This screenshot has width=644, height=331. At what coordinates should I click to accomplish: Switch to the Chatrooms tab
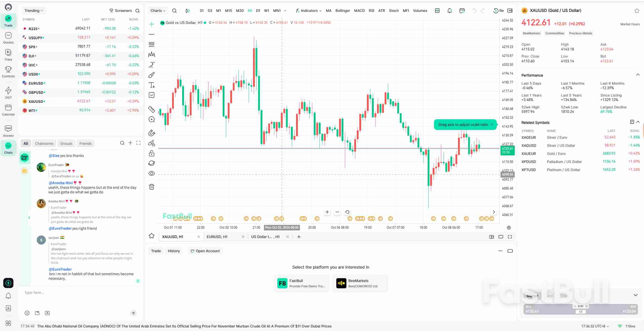pyautogui.click(x=44, y=144)
